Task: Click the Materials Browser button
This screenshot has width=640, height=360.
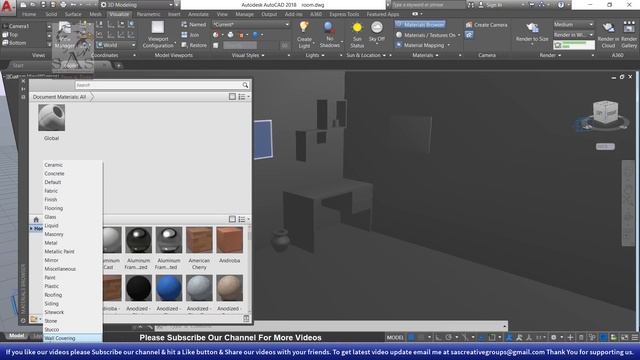Action: click(x=420, y=24)
